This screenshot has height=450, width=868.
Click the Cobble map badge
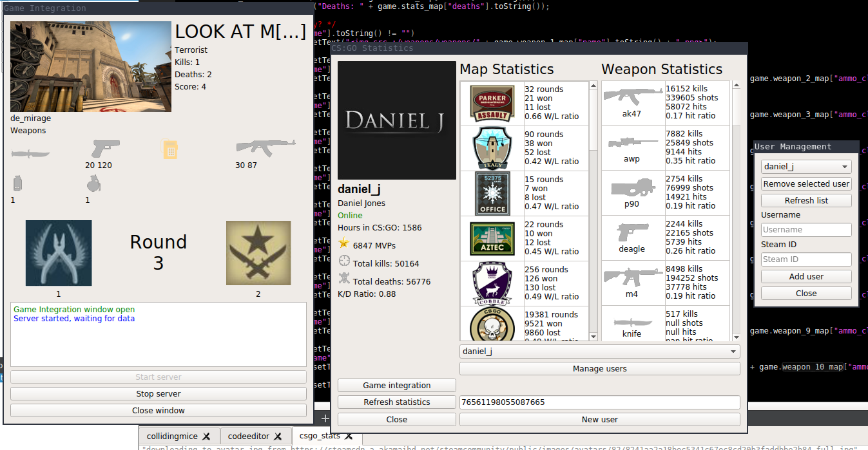pyautogui.click(x=492, y=284)
